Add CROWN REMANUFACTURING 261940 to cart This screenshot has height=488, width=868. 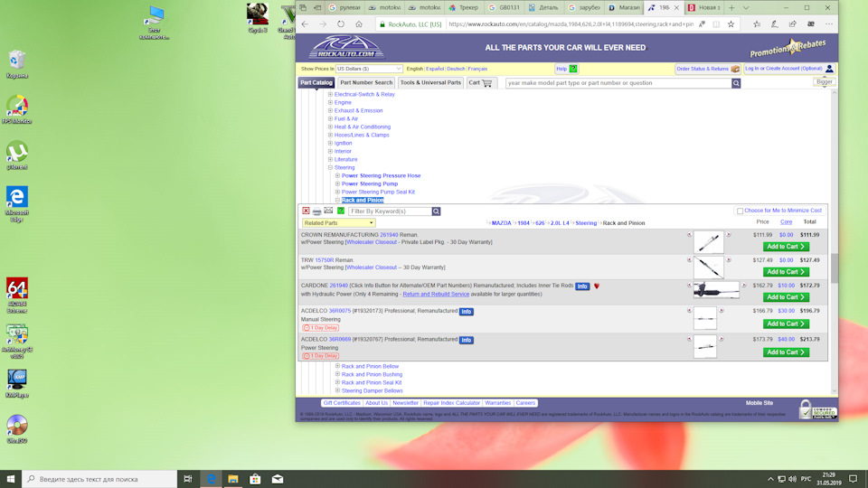point(786,247)
